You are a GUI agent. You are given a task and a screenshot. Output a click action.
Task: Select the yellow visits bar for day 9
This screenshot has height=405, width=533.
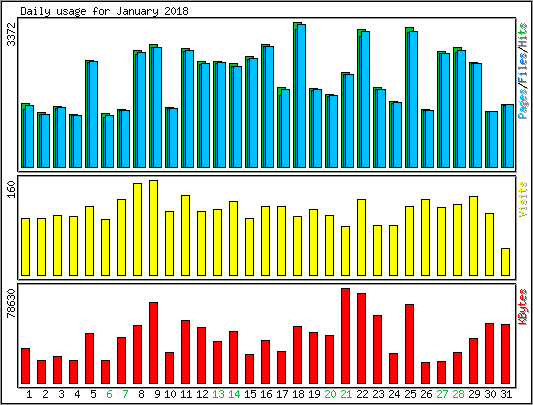(x=154, y=228)
